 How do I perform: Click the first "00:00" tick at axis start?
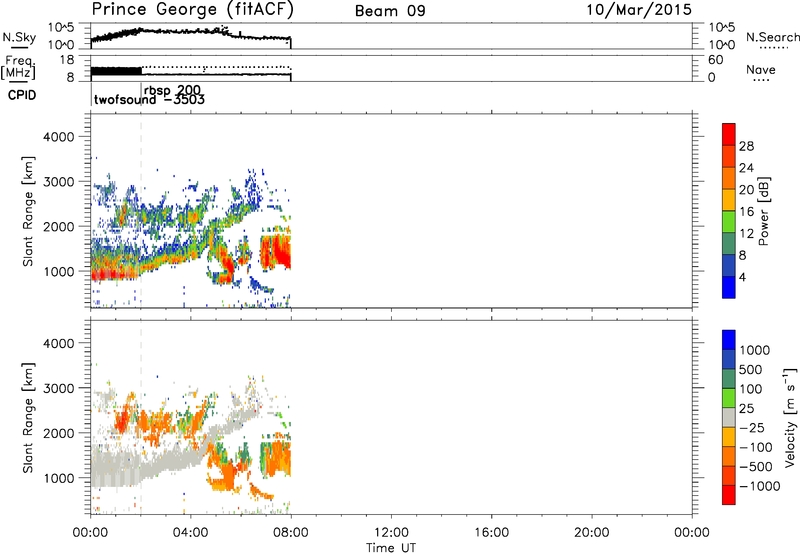click(90, 533)
